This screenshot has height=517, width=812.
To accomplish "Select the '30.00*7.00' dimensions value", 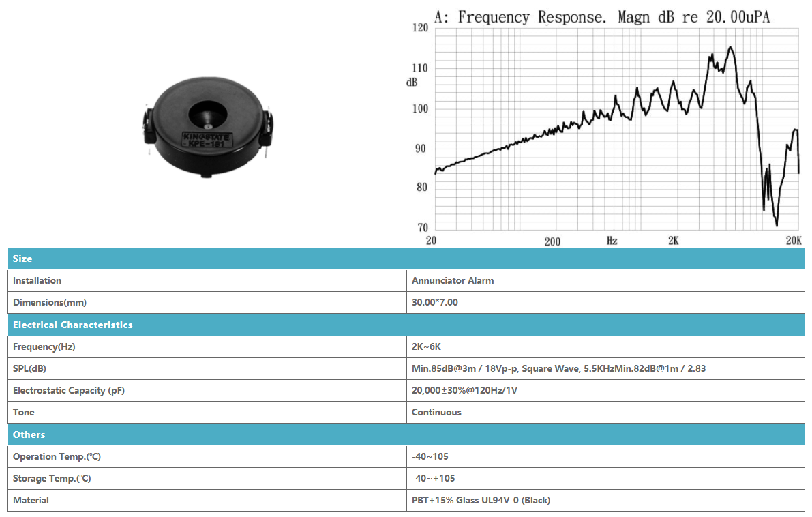I will (x=435, y=303).
